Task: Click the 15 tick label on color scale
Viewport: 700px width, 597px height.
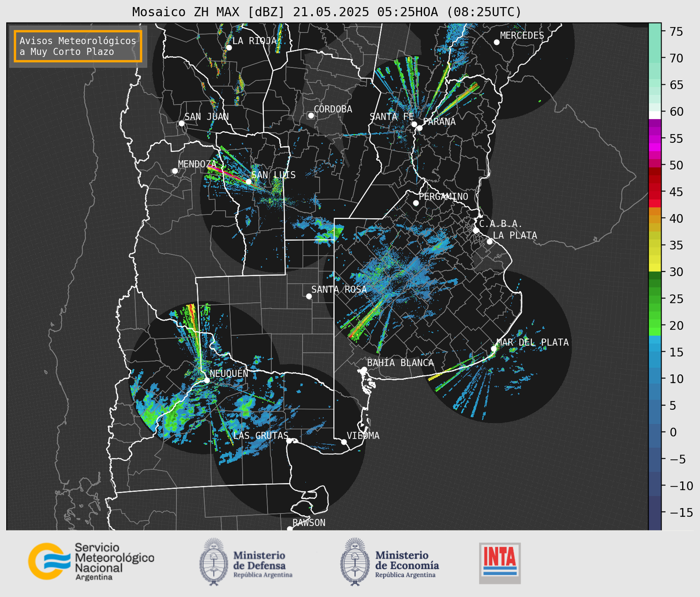Action: click(676, 352)
